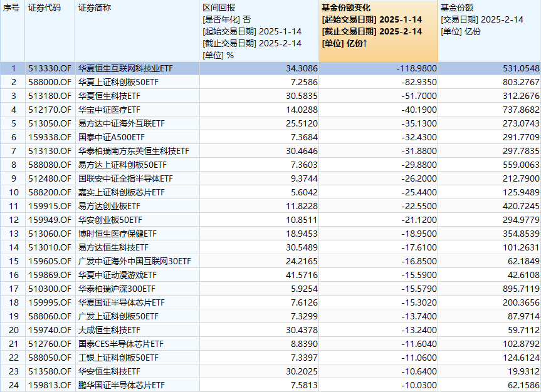Screen dimensions: 541x392
Task: Click the 区间回报 column header
Action: [x=259, y=31]
